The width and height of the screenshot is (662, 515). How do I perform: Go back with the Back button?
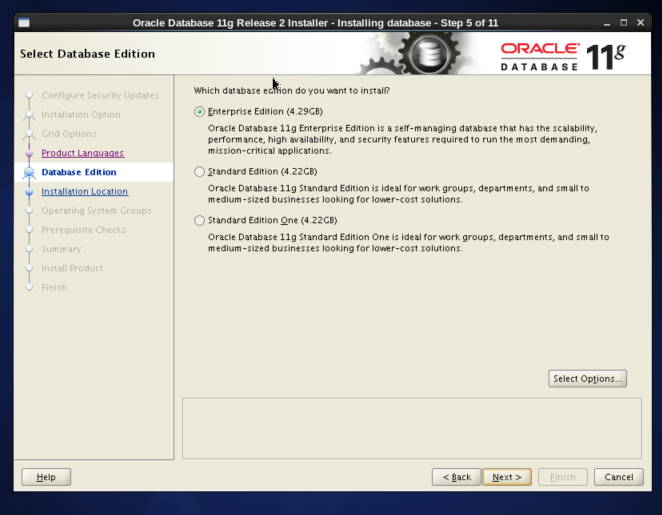456,477
